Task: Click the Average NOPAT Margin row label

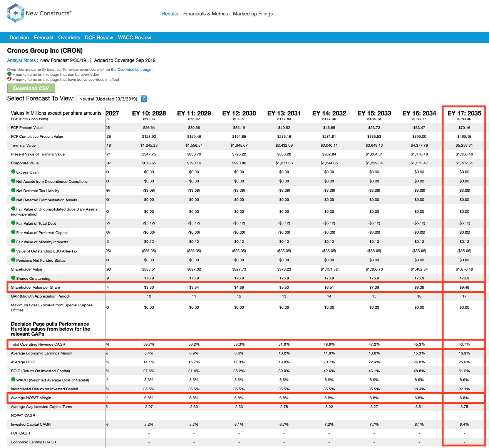Action: click(x=31, y=398)
